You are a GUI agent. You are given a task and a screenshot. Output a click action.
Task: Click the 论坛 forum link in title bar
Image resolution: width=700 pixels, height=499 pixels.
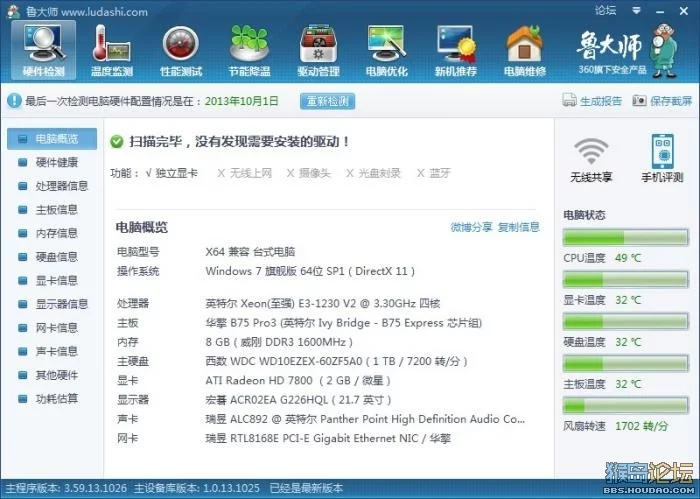point(605,10)
